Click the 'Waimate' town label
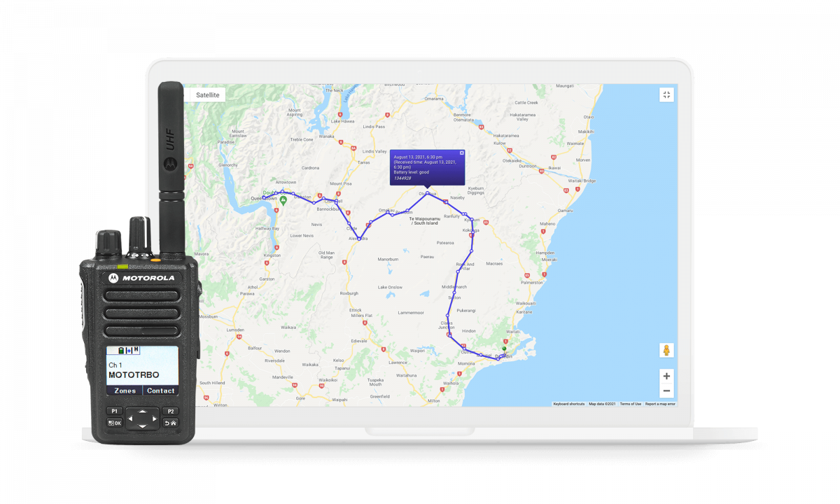Screen dimensions: 840x504 (575, 143)
